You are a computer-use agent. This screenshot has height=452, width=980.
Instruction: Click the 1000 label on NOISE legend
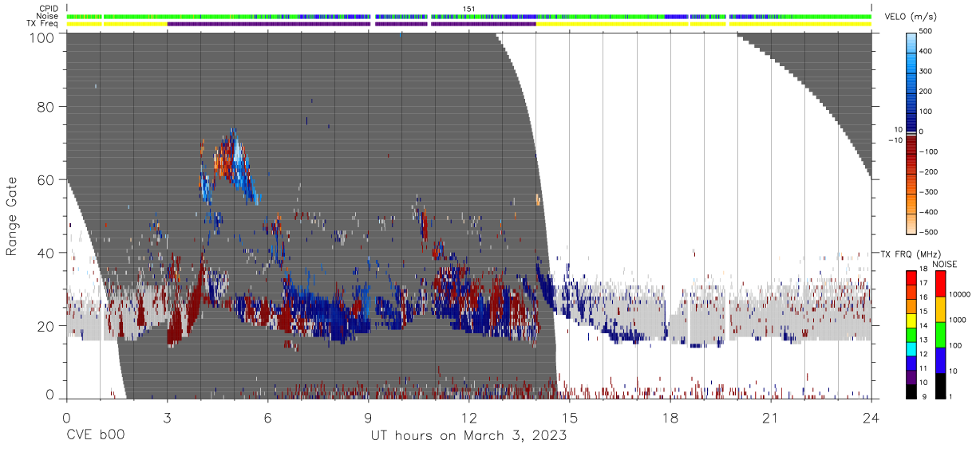[x=957, y=320]
